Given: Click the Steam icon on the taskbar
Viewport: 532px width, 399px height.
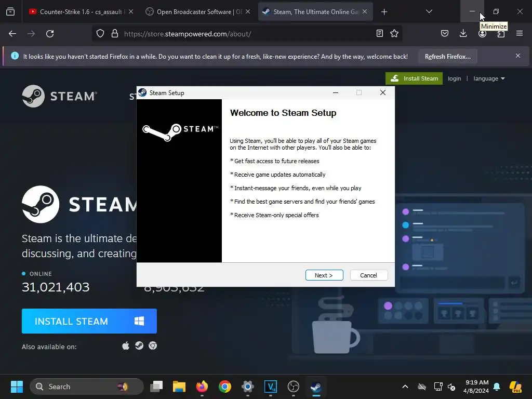Looking at the screenshot, I should tap(316, 387).
